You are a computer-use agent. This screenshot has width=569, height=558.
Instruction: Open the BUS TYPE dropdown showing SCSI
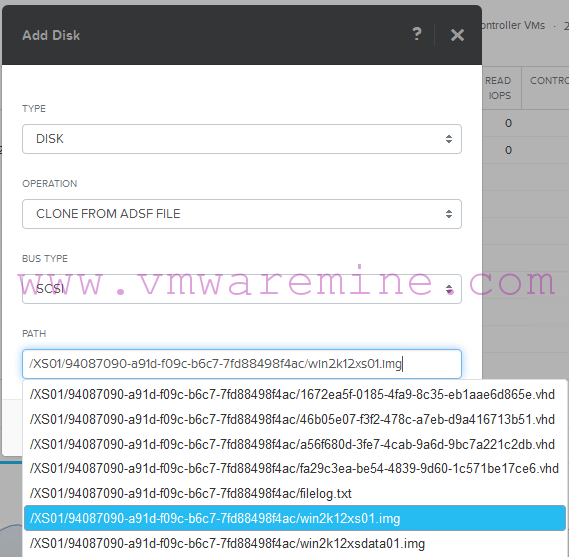point(242,289)
